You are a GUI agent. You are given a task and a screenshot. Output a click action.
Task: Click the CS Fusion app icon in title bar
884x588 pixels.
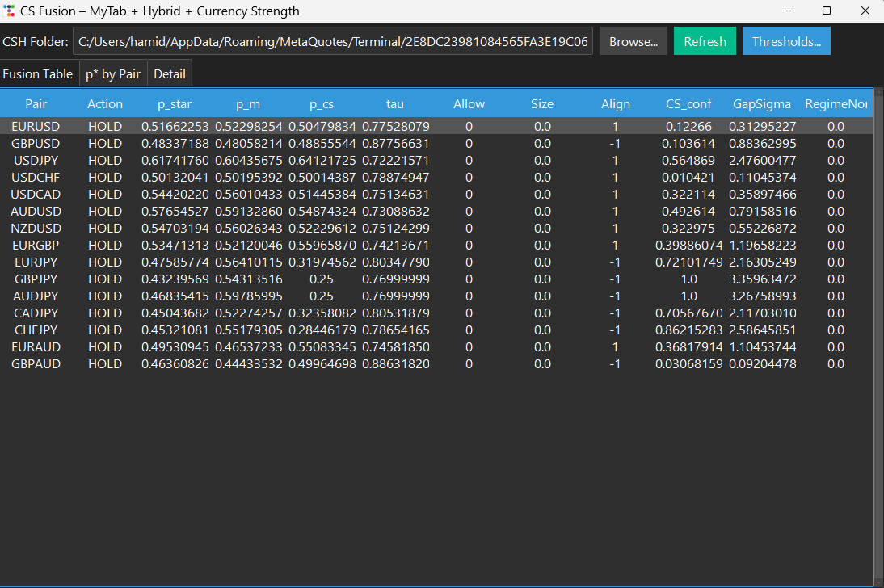coord(9,10)
